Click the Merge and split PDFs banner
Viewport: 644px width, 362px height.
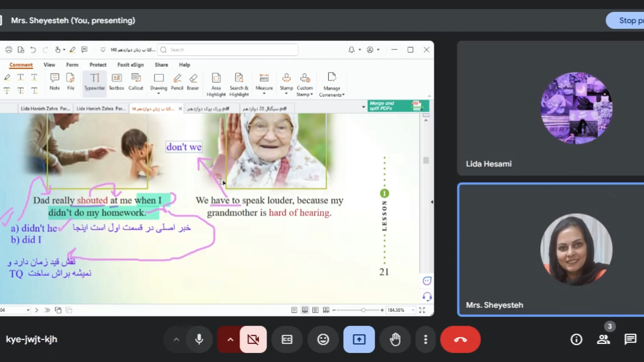pyautogui.click(x=398, y=106)
